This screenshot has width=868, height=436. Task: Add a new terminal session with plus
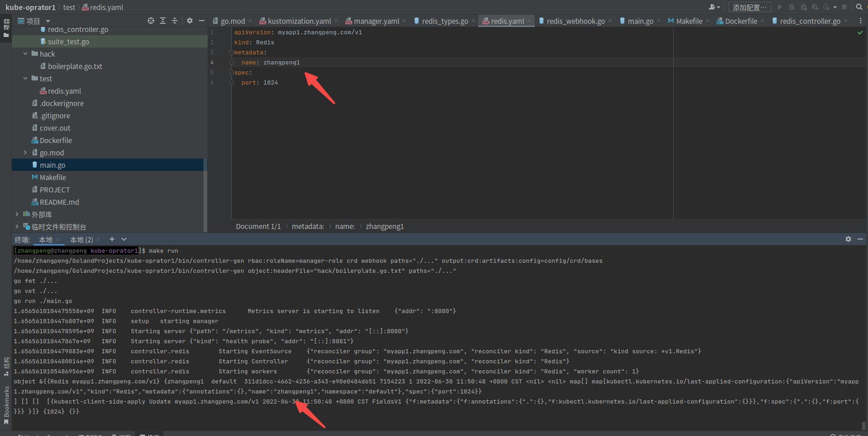112,239
